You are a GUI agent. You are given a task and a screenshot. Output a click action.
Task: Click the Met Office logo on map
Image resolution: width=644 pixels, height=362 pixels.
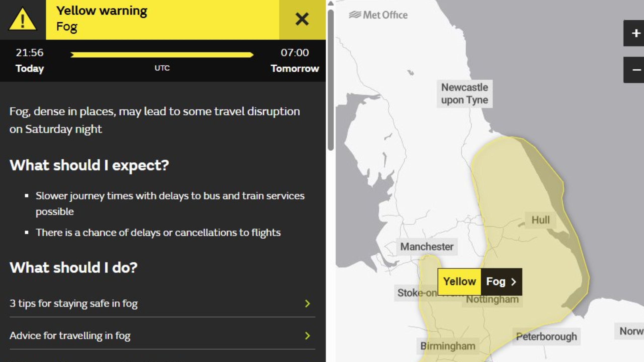378,15
